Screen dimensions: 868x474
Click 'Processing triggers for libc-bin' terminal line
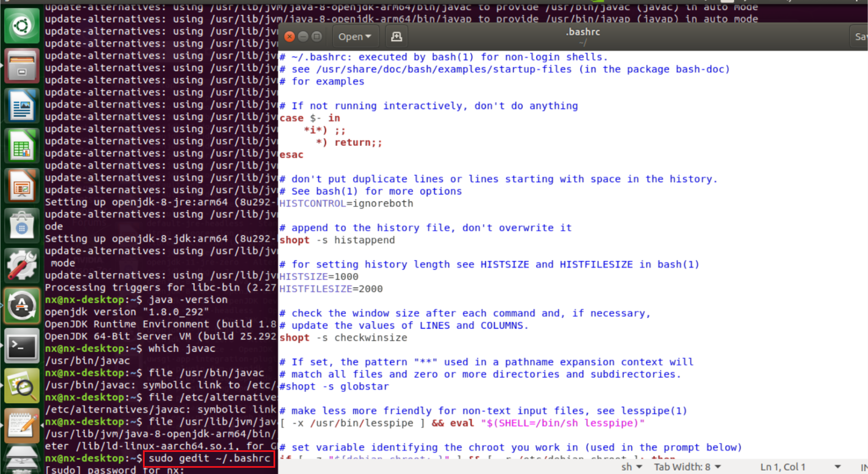point(160,287)
